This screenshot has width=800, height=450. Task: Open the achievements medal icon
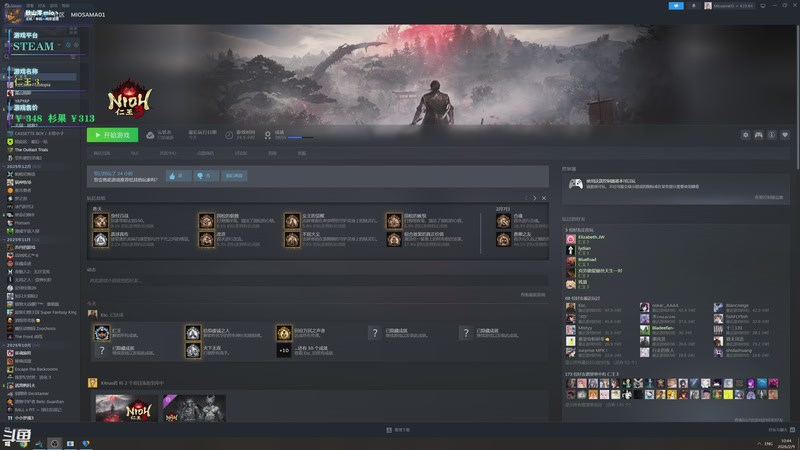point(268,135)
